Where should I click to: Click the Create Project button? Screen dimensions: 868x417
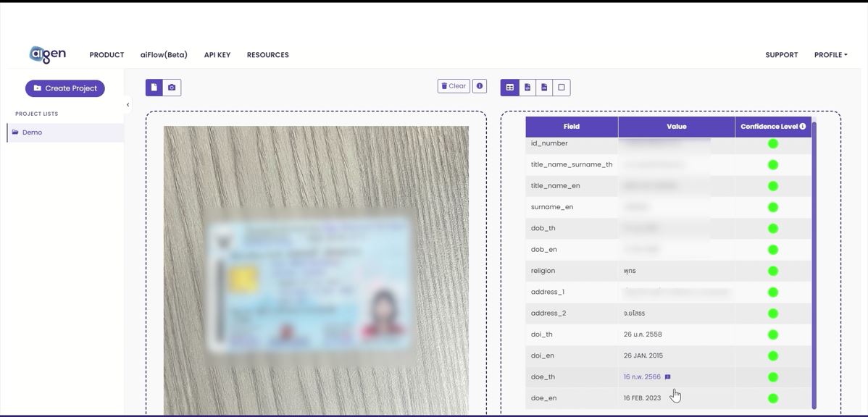point(64,88)
